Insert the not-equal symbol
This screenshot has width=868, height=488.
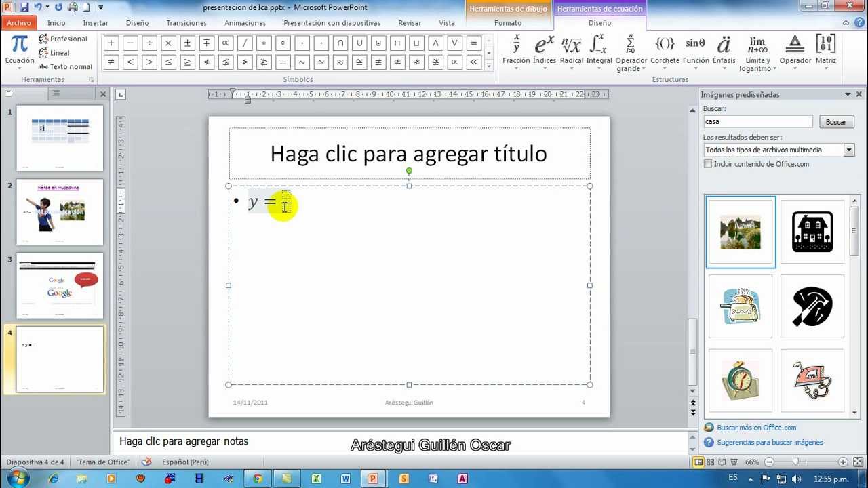click(111, 62)
